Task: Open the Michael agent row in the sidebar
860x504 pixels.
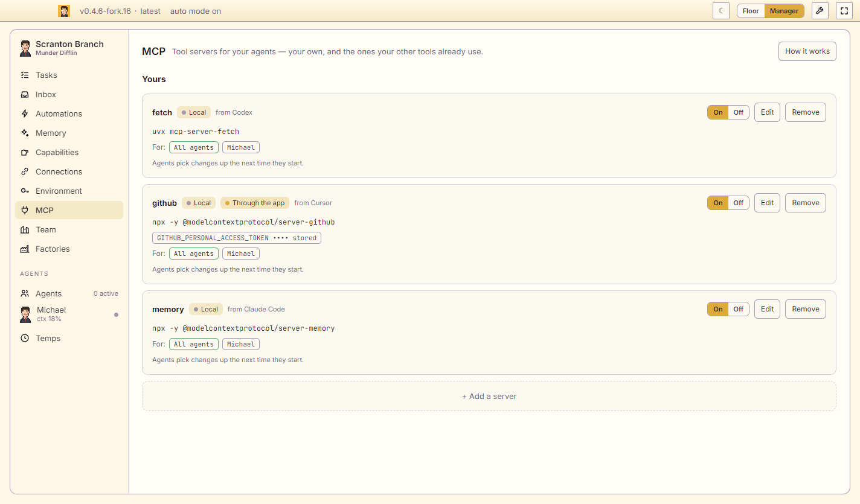Action: pos(69,314)
